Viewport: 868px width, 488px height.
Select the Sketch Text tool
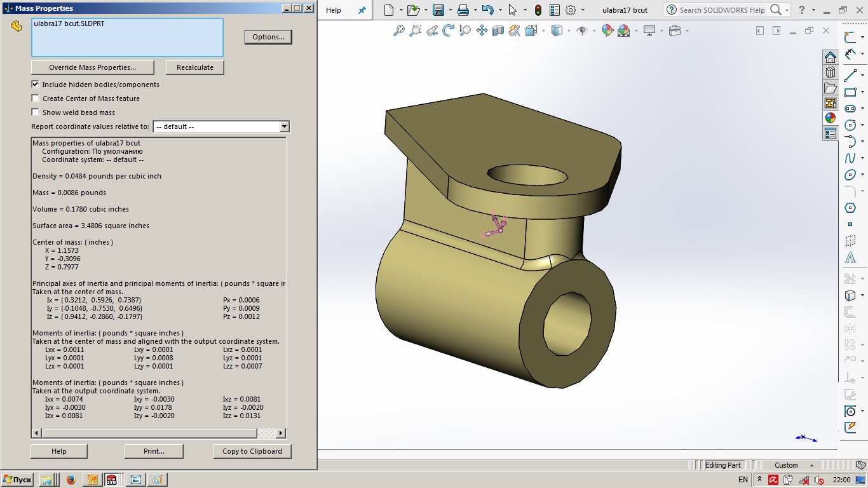(x=850, y=257)
